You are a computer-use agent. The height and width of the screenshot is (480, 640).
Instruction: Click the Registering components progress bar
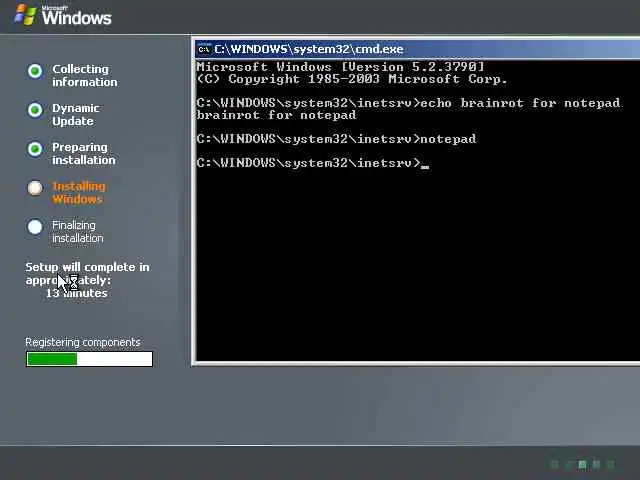89,359
